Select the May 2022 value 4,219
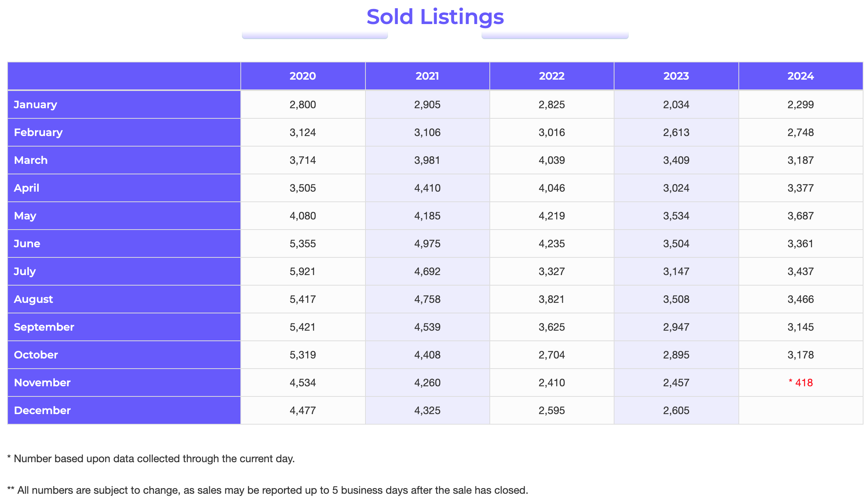The image size is (868, 499). pyautogui.click(x=552, y=216)
